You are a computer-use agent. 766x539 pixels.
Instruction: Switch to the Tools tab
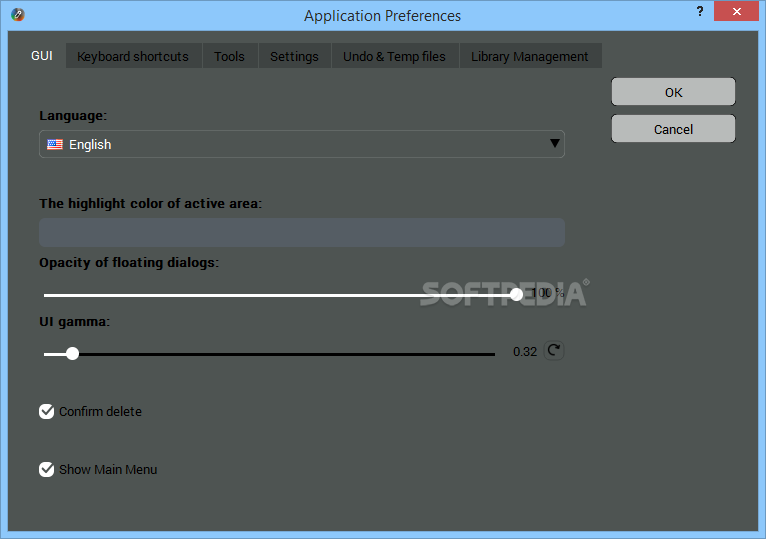[x=229, y=56]
